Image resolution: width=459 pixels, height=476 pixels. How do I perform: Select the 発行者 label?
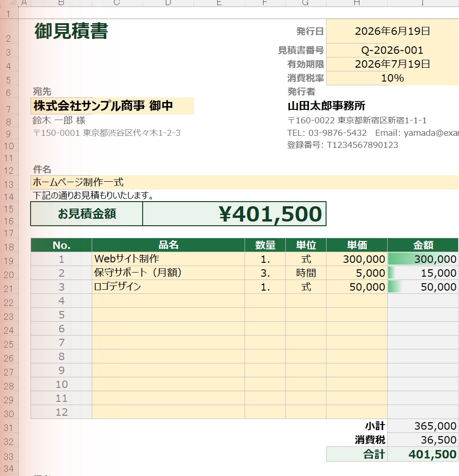coord(301,91)
